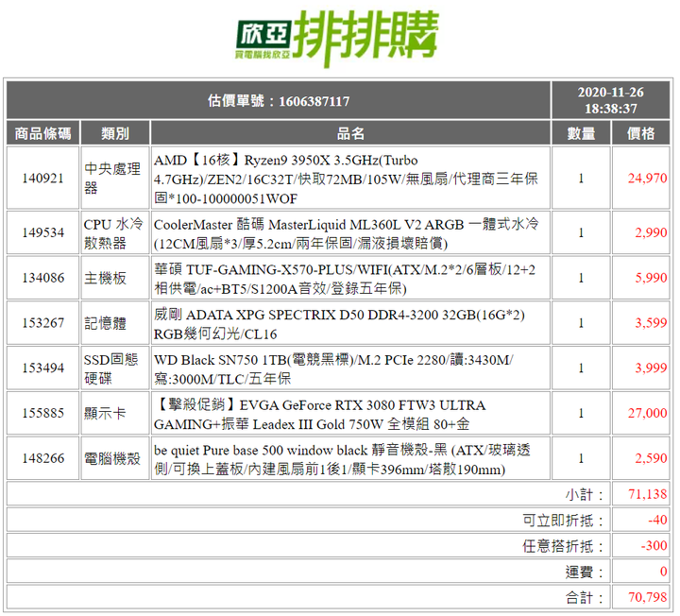This screenshot has height=616, width=680.
Task: Click the 類別 column header
Action: (115, 133)
